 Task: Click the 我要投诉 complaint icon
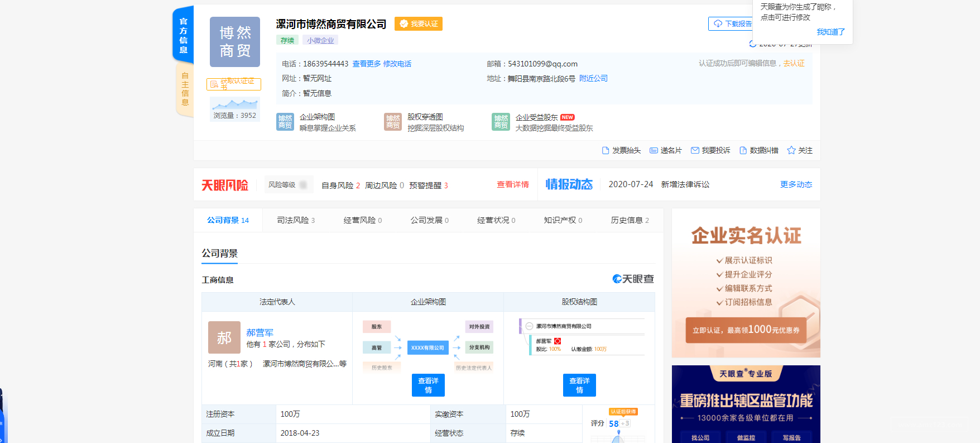click(695, 150)
